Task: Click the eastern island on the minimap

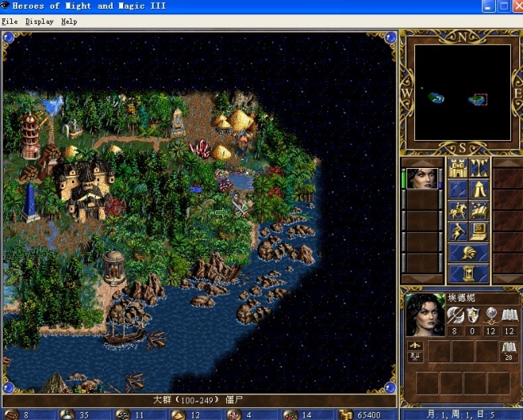Action: pos(477,99)
